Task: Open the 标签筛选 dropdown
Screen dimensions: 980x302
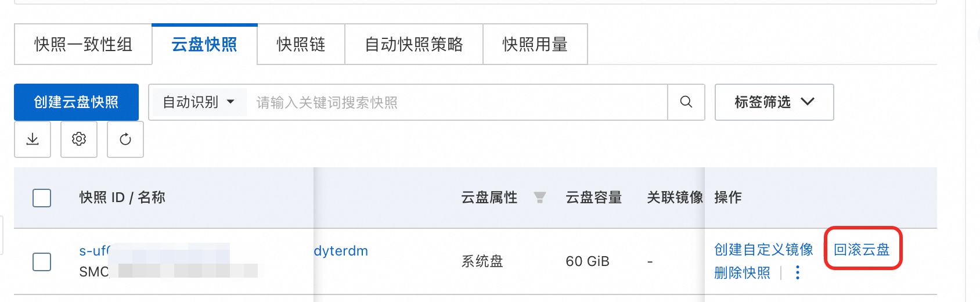Action: (774, 102)
